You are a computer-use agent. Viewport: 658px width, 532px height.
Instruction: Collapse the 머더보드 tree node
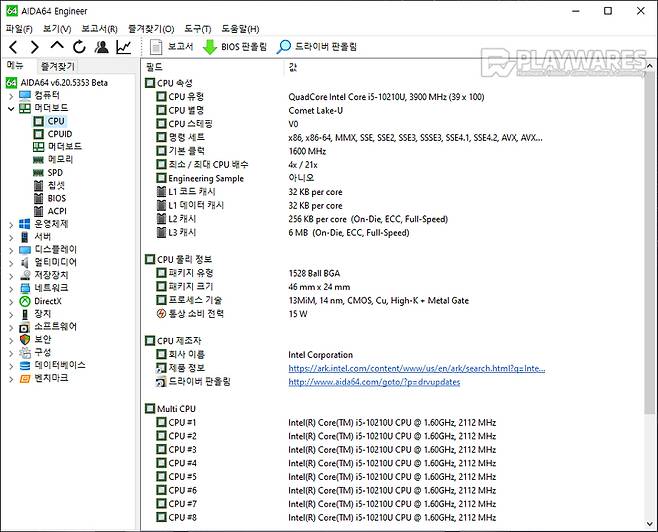(x=11, y=108)
